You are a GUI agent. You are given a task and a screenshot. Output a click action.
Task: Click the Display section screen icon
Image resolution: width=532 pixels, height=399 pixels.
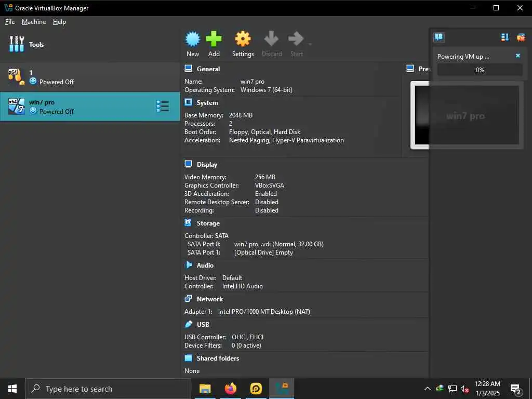point(188,164)
